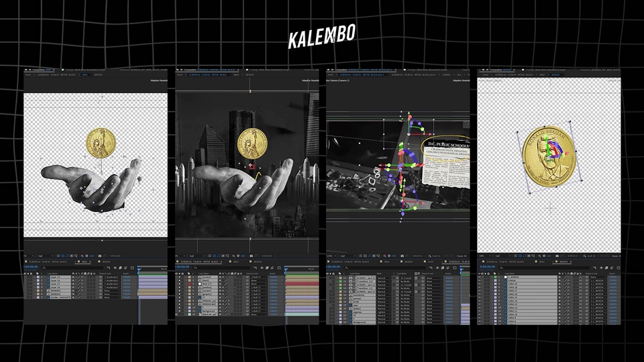Click playhead indicator in city skyline timeline
Image resolution: width=644 pixels, height=362 pixels.
coord(286,269)
